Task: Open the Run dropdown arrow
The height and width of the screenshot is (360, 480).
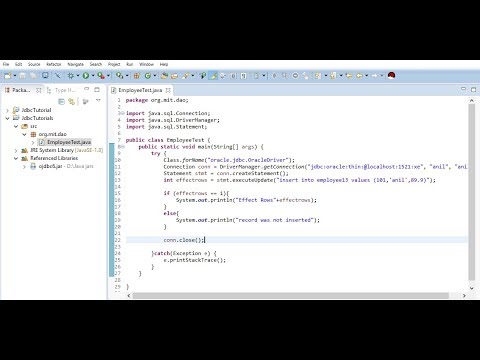Action: [x=93, y=76]
